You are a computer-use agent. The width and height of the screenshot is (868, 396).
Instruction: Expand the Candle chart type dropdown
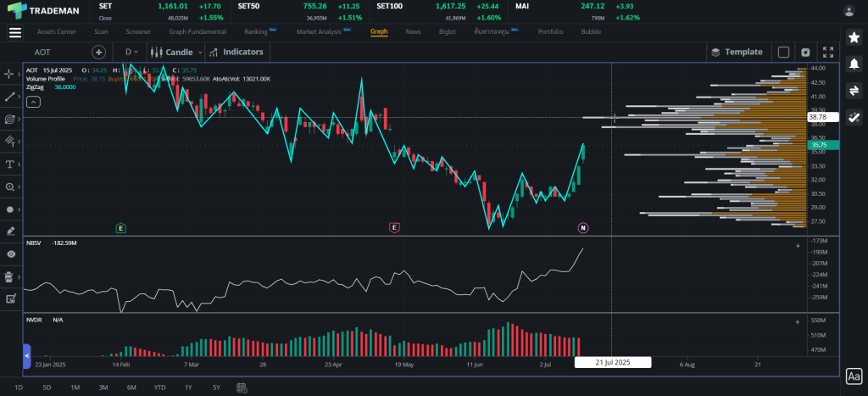[x=177, y=52]
